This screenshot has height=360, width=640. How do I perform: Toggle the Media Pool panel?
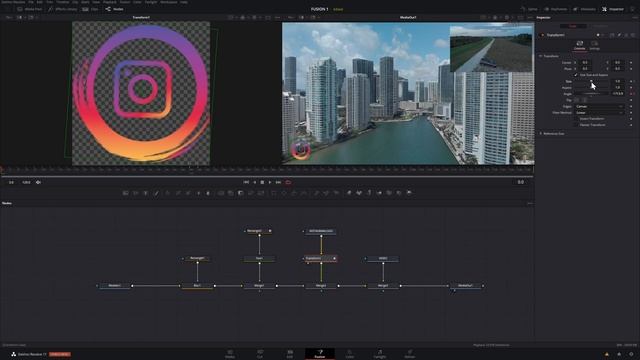[29, 9]
